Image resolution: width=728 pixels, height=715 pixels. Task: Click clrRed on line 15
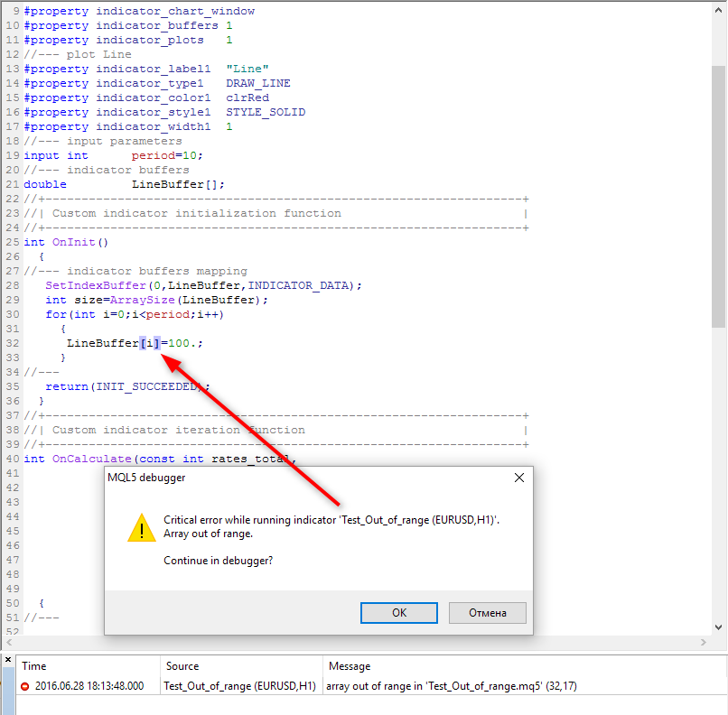(x=247, y=97)
